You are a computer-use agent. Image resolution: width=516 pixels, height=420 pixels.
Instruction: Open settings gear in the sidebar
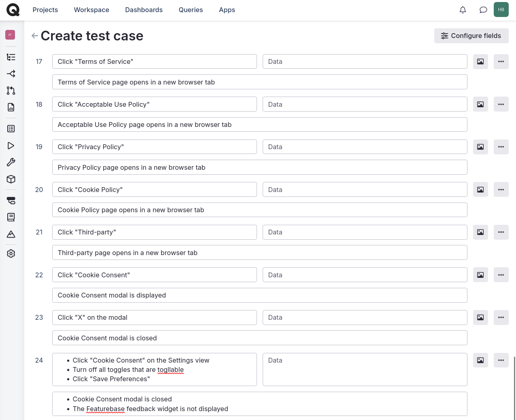point(11,253)
